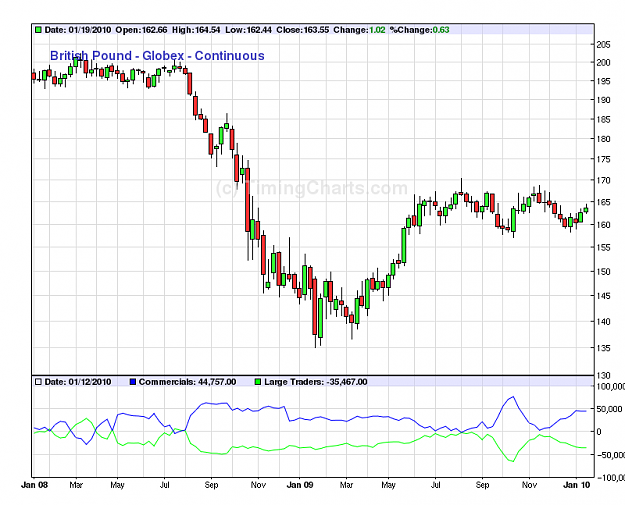The height and width of the screenshot is (505, 625).
Task: Click the 200 price axis label
Action: pyautogui.click(x=603, y=62)
